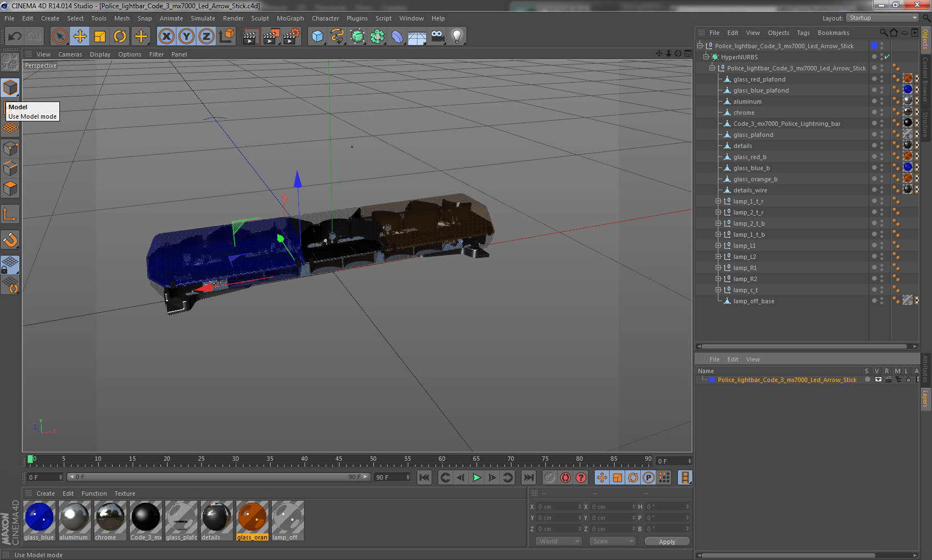Toggle HyperNURBS enable checkmark
This screenshot has height=560, width=932.
(x=887, y=57)
